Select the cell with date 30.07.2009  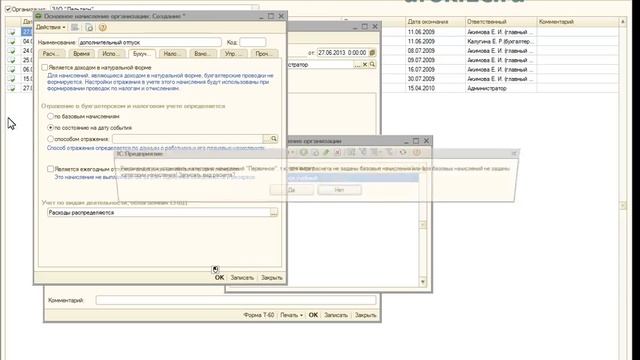pos(436,79)
